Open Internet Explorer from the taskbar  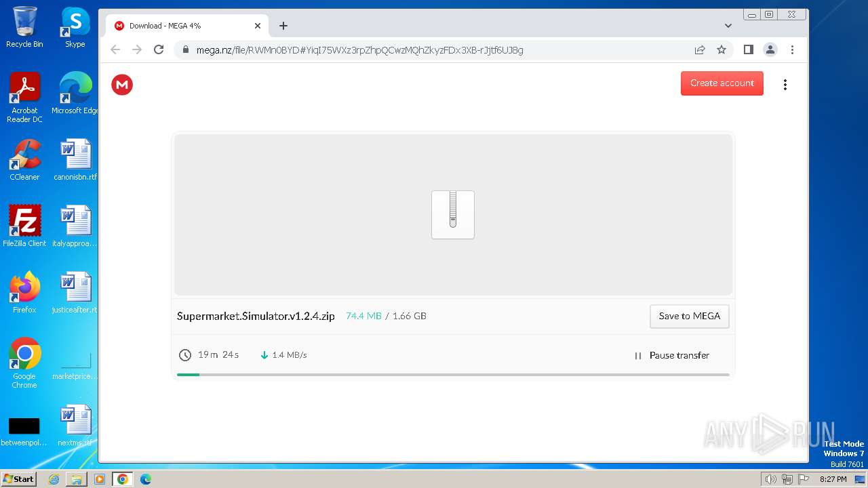click(x=54, y=479)
